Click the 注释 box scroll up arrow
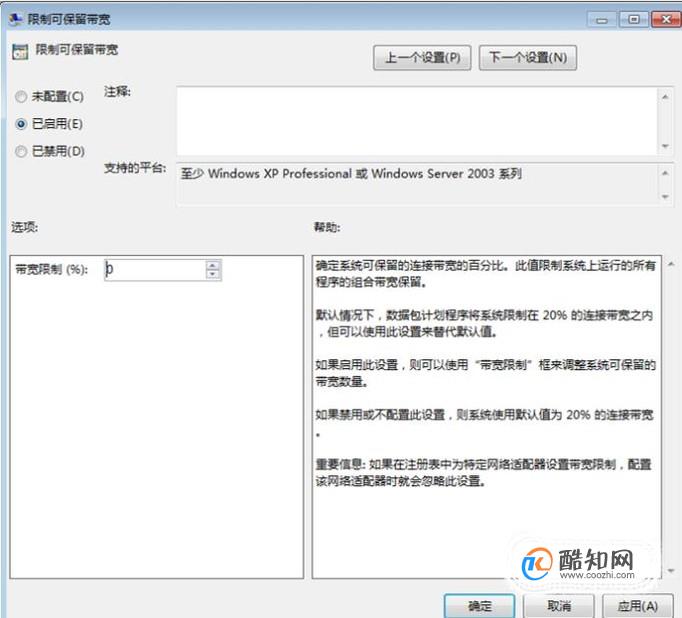Image resolution: width=682 pixels, height=618 pixels. click(665, 97)
